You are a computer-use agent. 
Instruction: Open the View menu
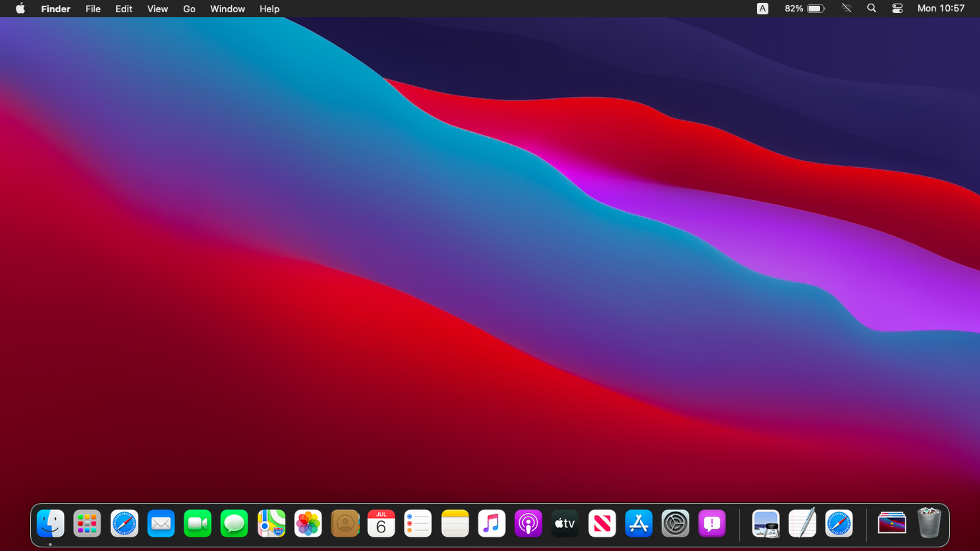click(157, 9)
